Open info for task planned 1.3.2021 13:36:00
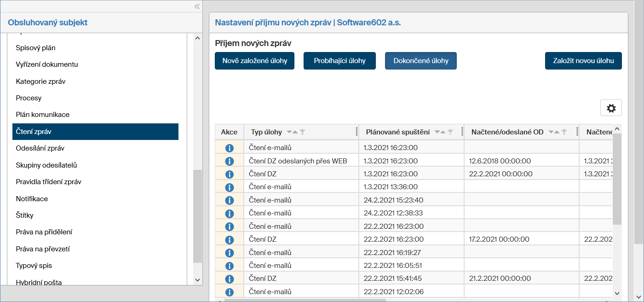 tap(229, 187)
